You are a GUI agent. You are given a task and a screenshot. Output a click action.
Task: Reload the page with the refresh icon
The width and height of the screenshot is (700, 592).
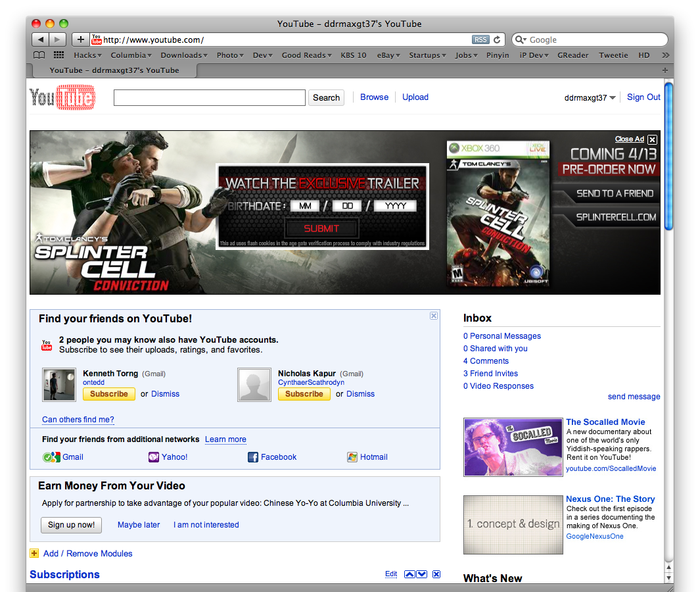497,39
